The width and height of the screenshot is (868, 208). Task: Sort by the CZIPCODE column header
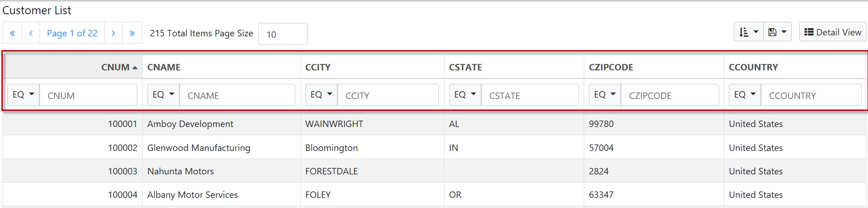tap(611, 67)
